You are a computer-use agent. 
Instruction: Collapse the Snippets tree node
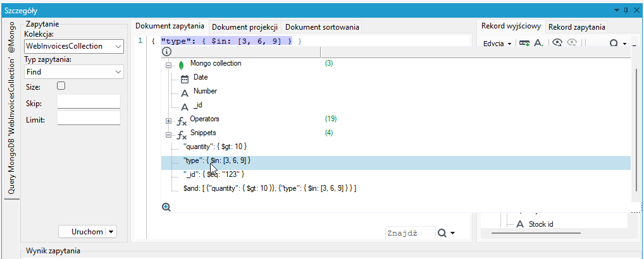[x=168, y=135]
